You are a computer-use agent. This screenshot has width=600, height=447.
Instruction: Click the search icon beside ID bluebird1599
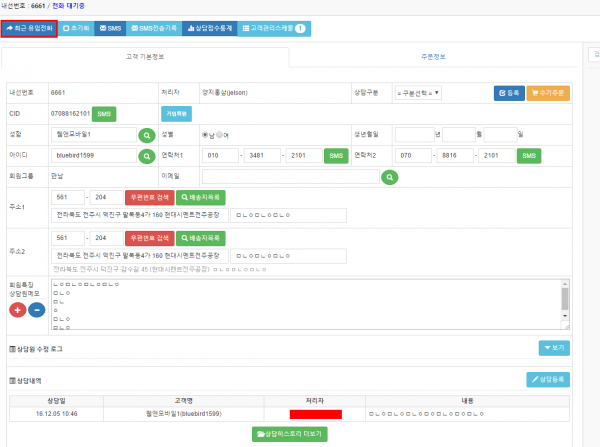[x=146, y=156]
